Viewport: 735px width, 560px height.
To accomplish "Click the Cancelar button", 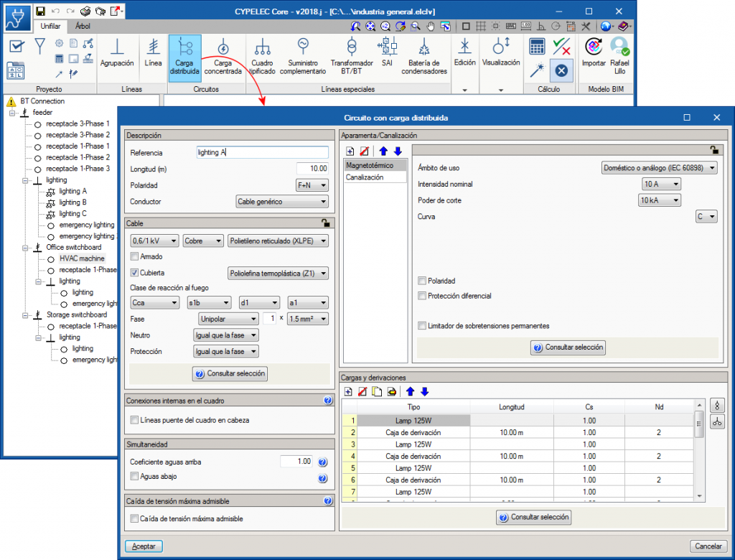I will pyautogui.click(x=708, y=546).
